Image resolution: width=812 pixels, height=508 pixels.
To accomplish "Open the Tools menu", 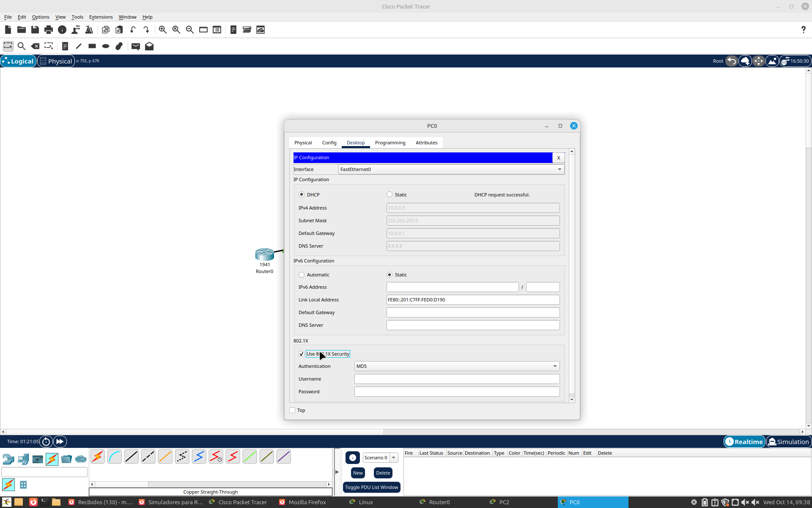I will [77, 17].
